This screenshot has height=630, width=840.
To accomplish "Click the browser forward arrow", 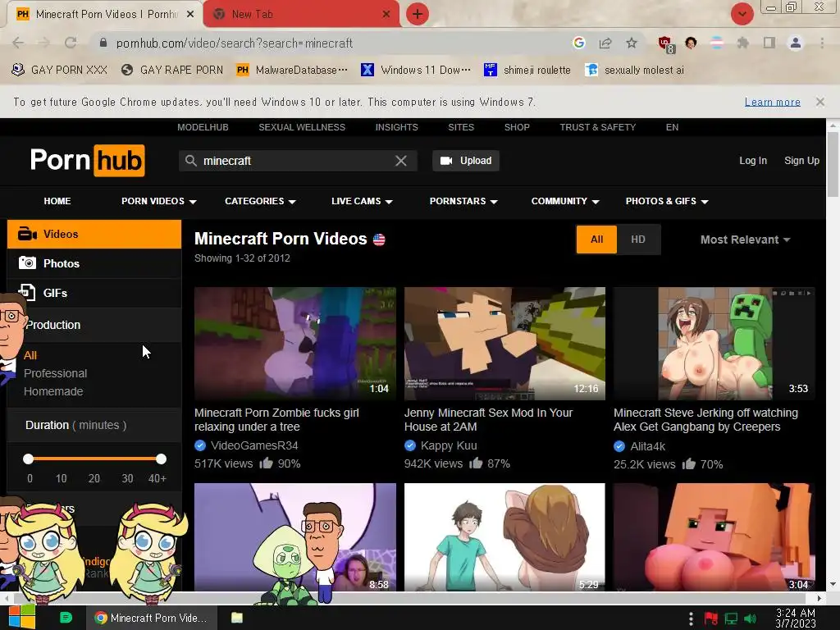I will coord(44,43).
